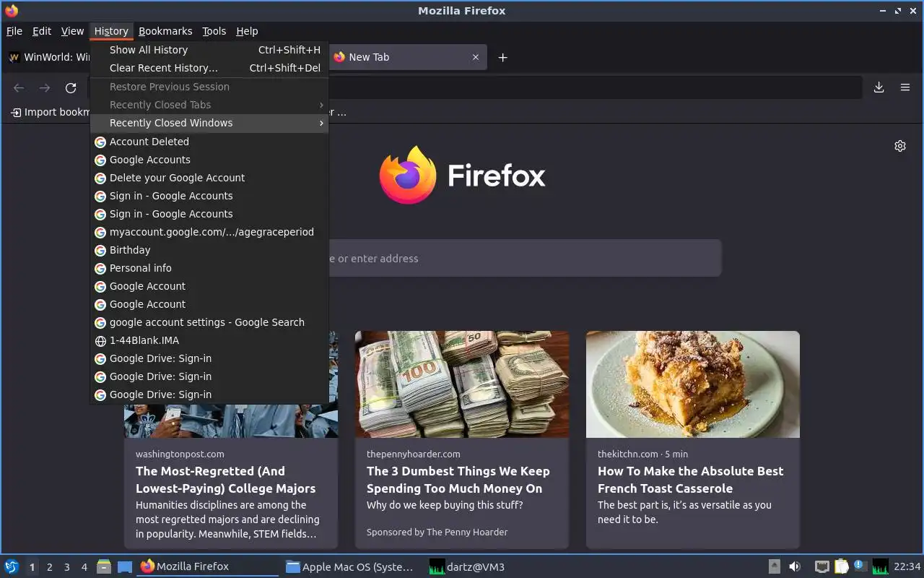Click the clipboard tray icon

pyautogui.click(x=841, y=566)
